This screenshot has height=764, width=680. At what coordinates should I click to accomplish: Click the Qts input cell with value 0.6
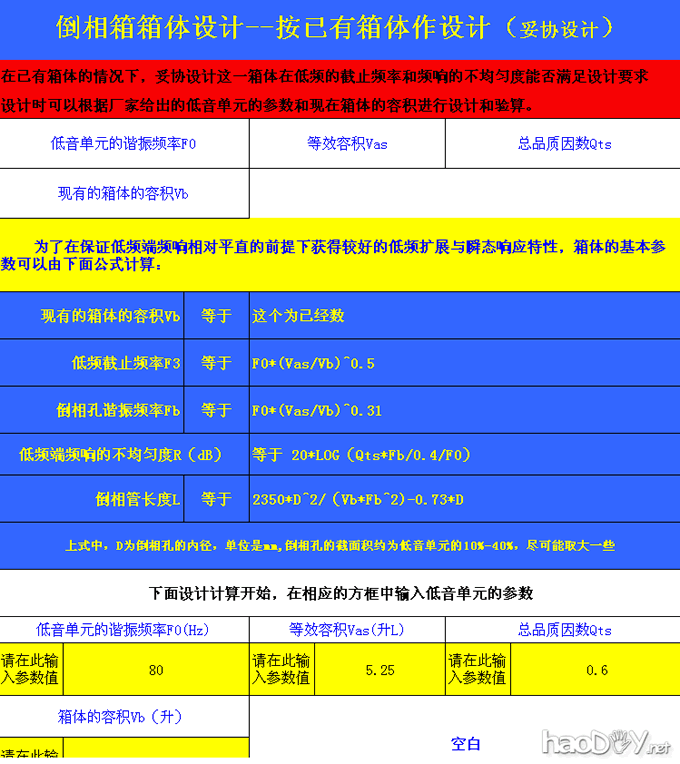pyautogui.click(x=597, y=670)
